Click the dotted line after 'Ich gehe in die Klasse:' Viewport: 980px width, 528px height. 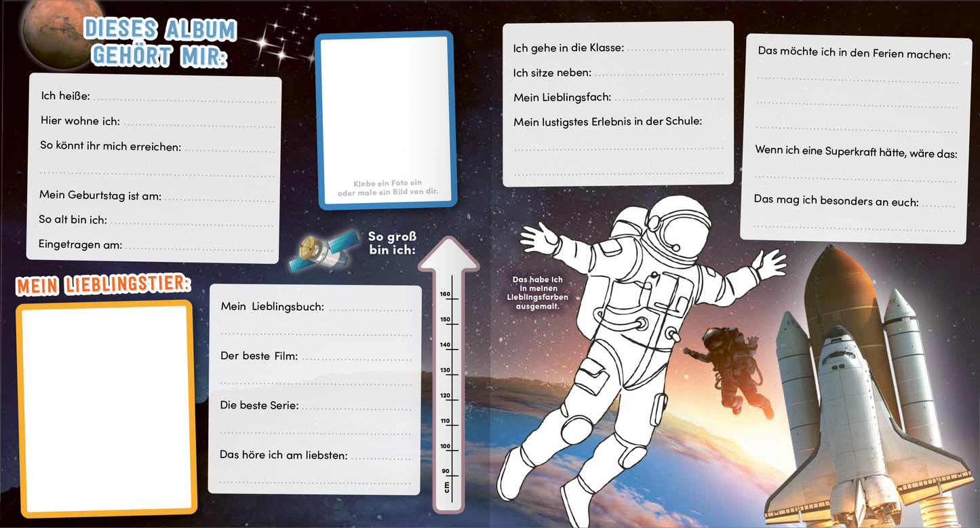pyautogui.click(x=675, y=51)
